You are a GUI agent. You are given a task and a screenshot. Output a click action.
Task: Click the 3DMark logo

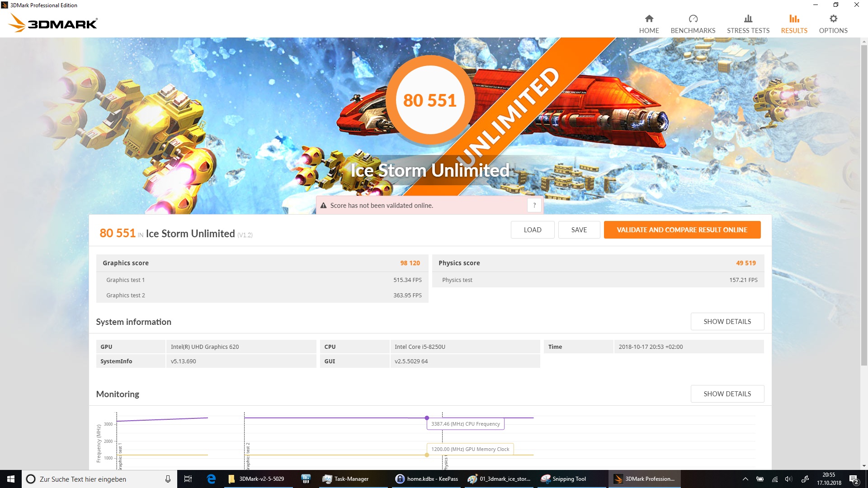[53, 23]
